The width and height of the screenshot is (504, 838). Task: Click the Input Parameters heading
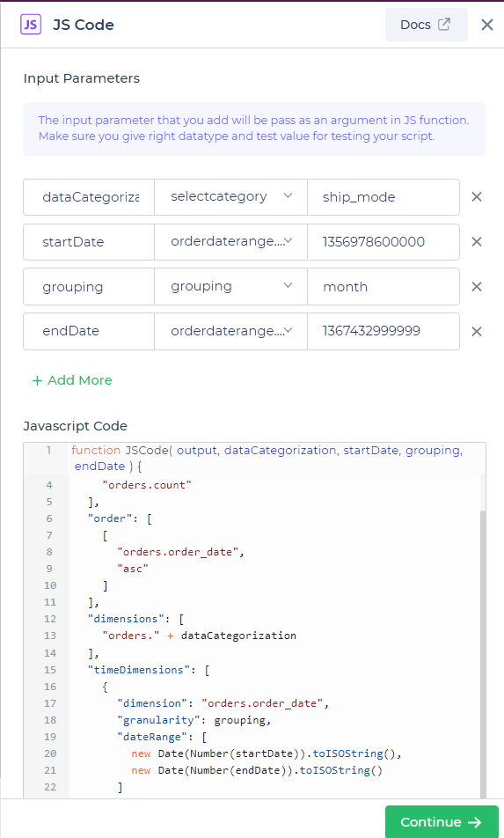tap(82, 78)
